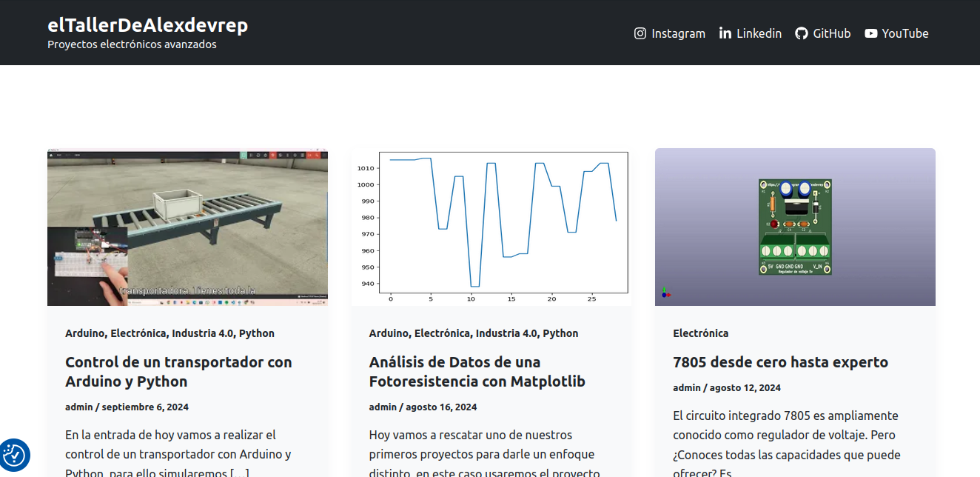Select Electrónica category on 7805 post
Image resolution: width=980 pixels, height=477 pixels.
point(701,333)
